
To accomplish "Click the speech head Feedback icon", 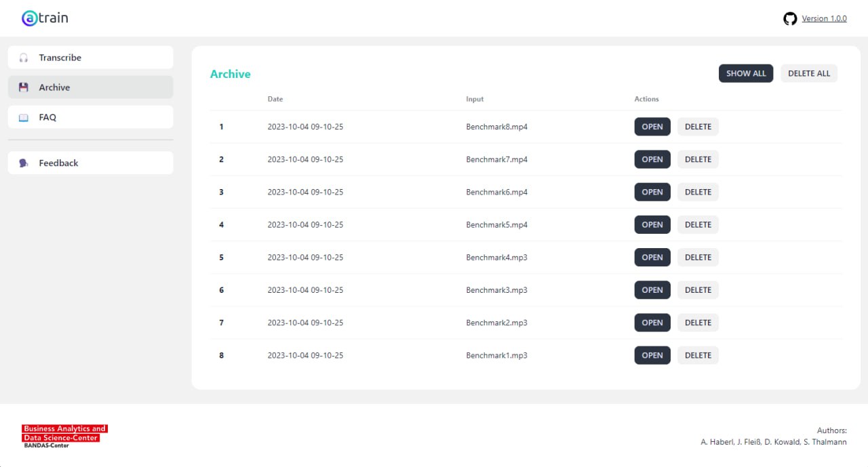I will [24, 163].
